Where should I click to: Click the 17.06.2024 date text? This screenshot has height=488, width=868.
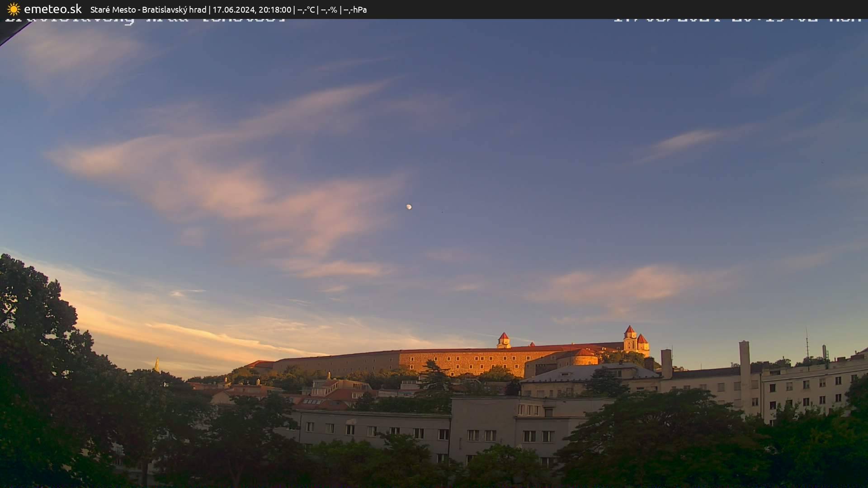(233, 9)
